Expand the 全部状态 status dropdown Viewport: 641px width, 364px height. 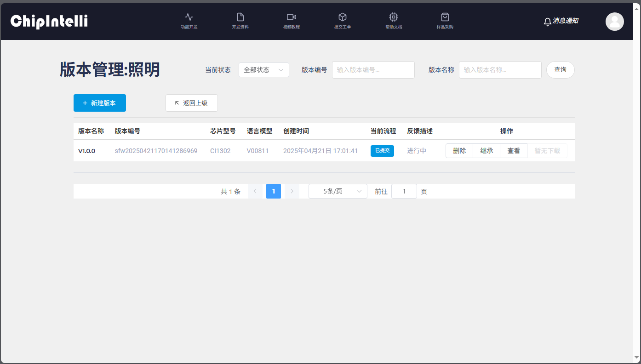[264, 70]
